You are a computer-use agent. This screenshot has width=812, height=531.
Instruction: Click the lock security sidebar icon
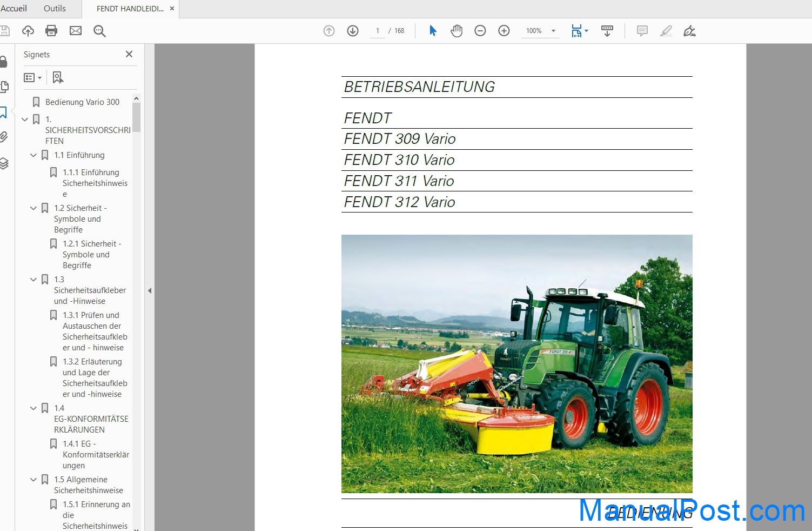coord(3,61)
